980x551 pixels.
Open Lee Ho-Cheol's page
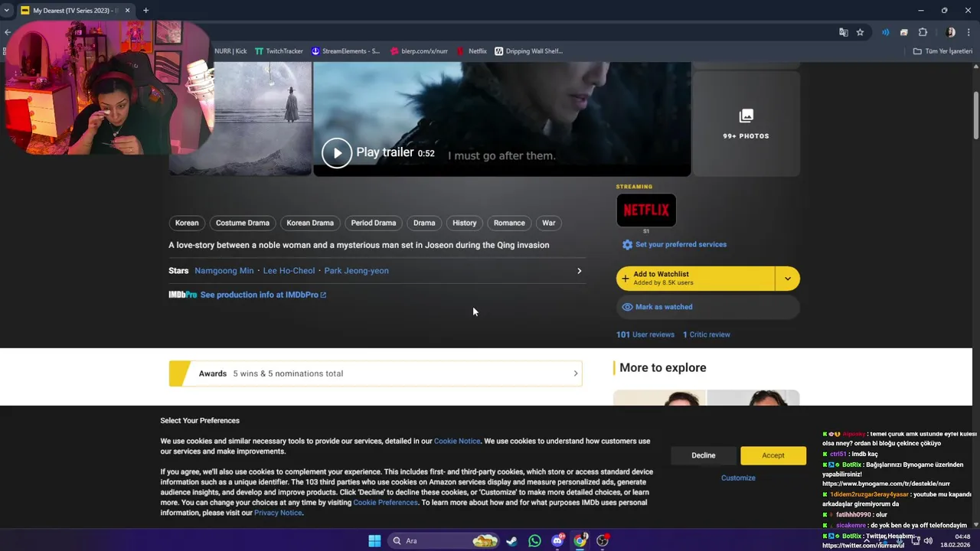tap(289, 271)
